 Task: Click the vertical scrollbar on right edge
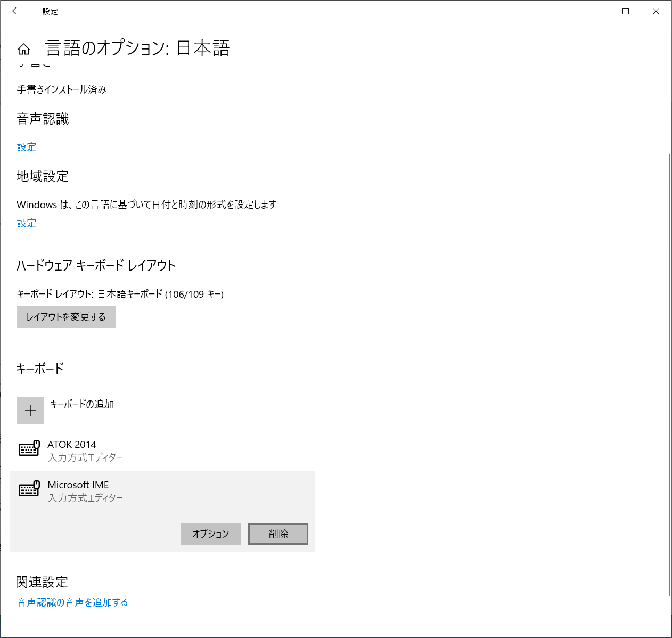point(669,373)
